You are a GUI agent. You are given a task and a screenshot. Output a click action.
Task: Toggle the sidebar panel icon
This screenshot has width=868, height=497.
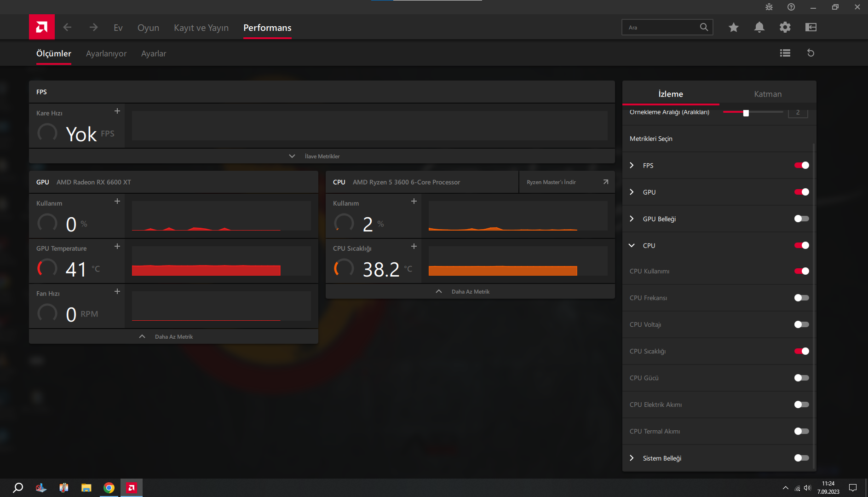pos(811,27)
